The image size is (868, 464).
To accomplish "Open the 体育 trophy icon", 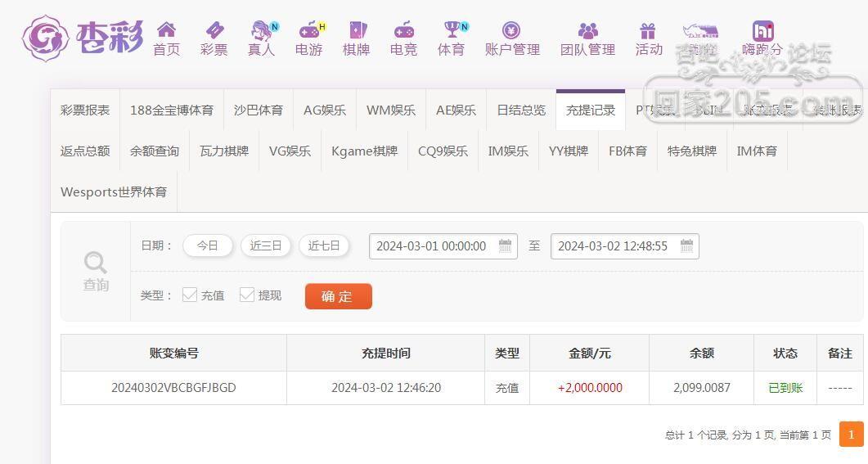I will pos(452,29).
